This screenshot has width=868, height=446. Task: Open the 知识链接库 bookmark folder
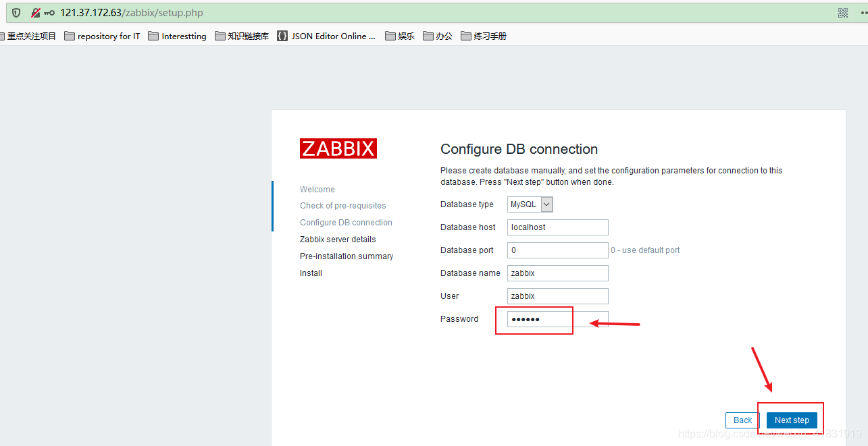tap(242, 36)
